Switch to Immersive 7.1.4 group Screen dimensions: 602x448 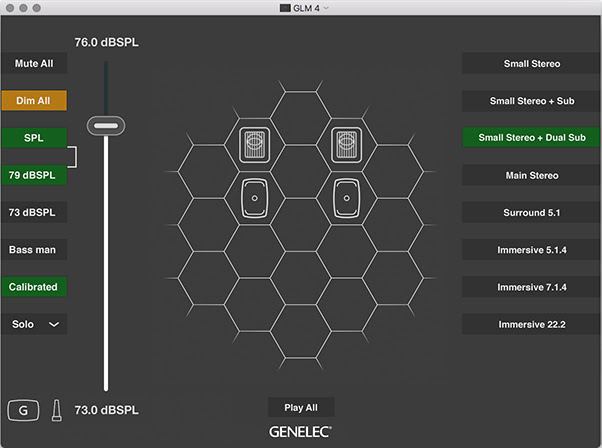point(531,287)
